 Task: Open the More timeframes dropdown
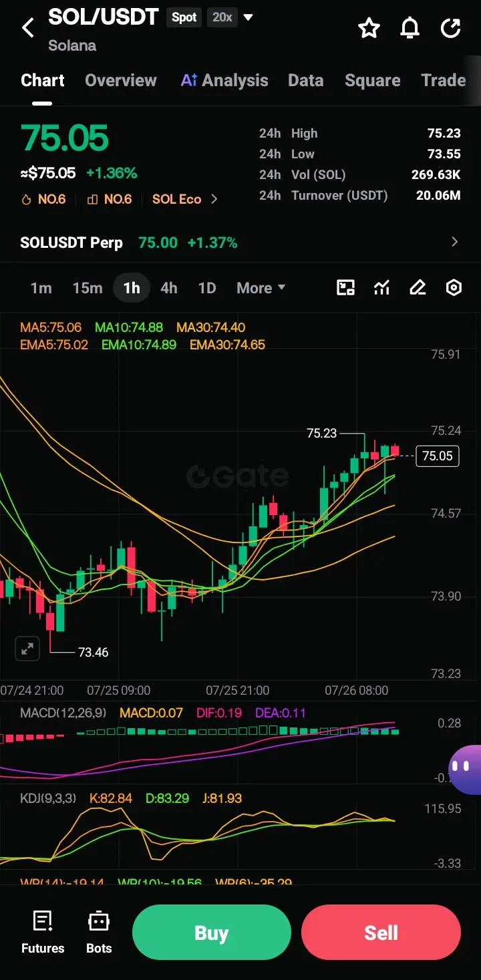261,288
